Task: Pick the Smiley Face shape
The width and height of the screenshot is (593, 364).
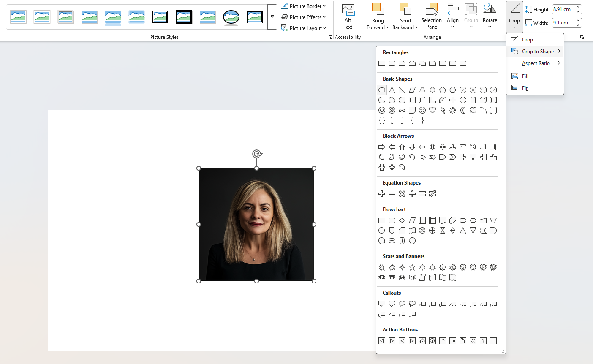Action: (422, 110)
